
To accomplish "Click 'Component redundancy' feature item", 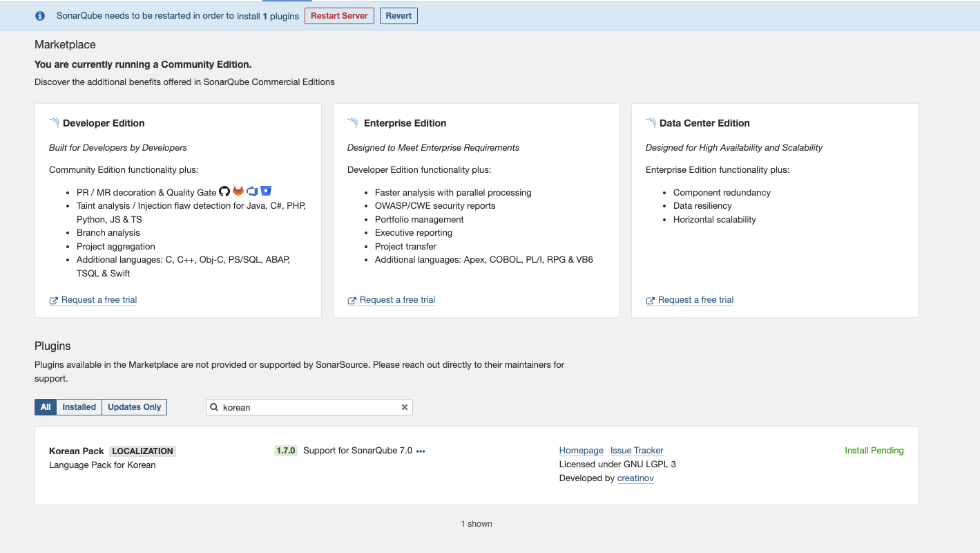I will click(722, 193).
